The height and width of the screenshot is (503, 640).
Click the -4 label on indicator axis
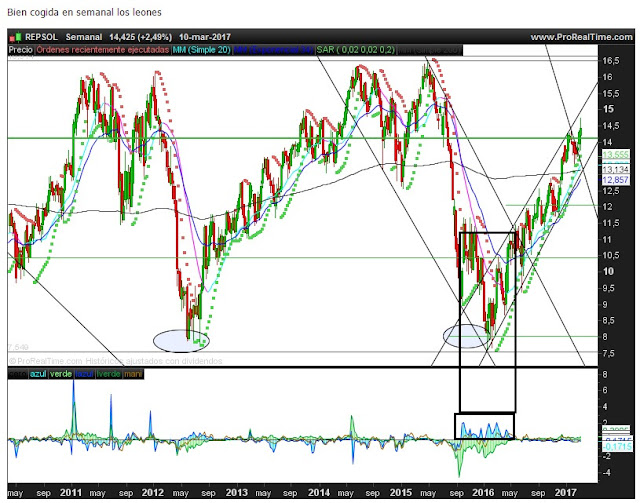tap(607, 472)
